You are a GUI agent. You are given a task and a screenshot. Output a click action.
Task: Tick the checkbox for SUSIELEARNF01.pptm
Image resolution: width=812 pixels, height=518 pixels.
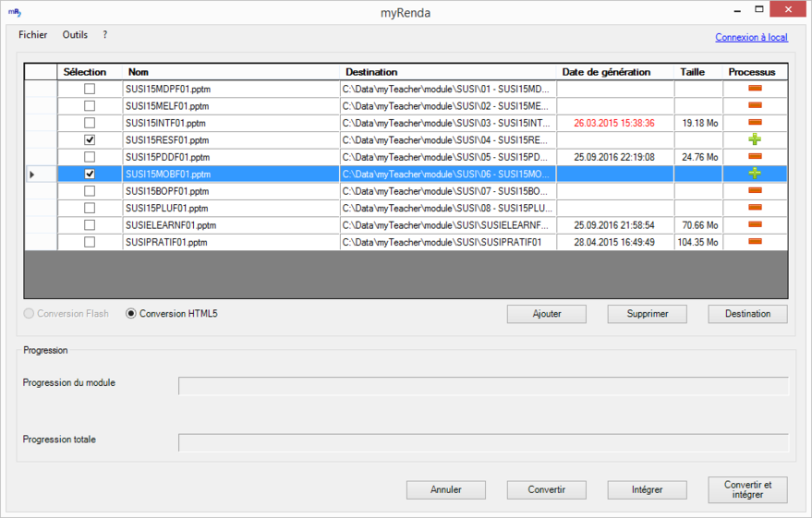(x=90, y=224)
